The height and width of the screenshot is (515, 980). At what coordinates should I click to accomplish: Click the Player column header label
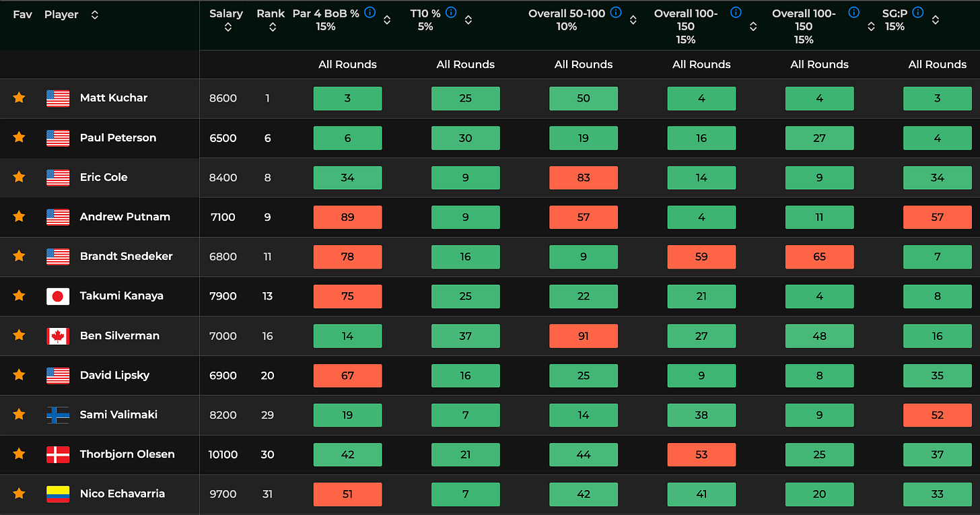click(61, 14)
